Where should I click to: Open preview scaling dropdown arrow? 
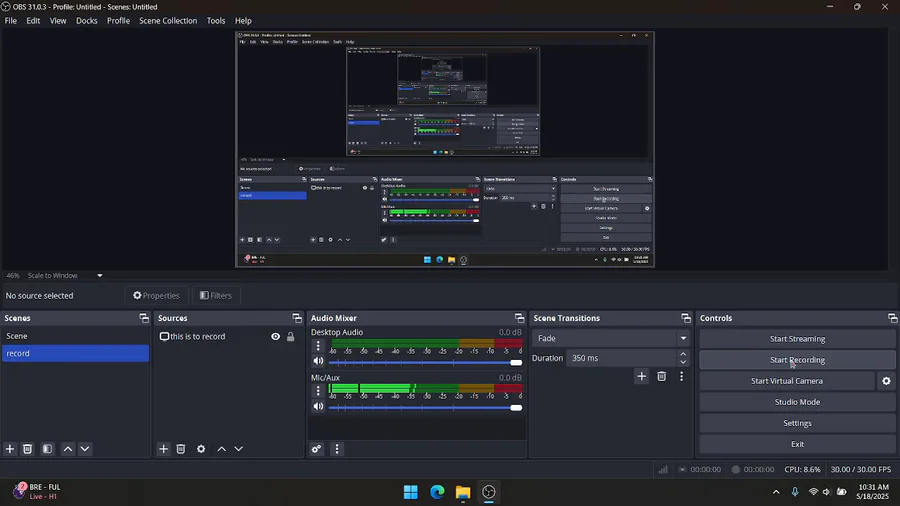(x=100, y=275)
